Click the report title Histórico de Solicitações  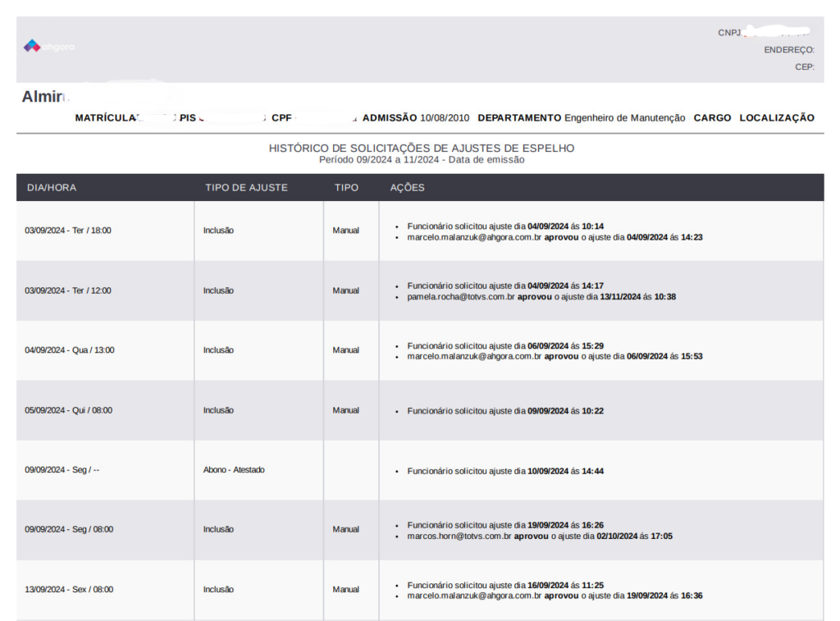click(x=422, y=148)
